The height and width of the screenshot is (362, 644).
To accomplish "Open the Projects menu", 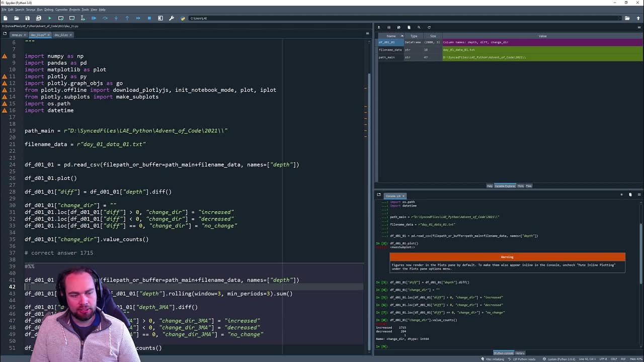I will tap(74, 10).
